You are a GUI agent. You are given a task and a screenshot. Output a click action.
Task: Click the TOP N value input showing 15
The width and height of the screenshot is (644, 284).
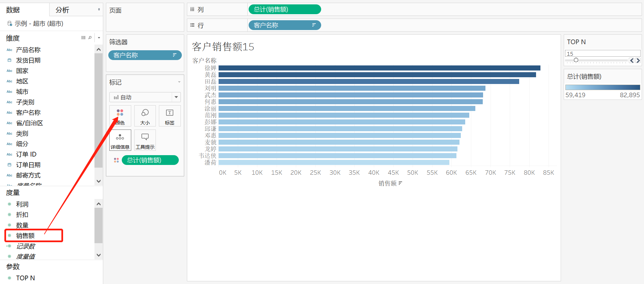[x=603, y=54]
